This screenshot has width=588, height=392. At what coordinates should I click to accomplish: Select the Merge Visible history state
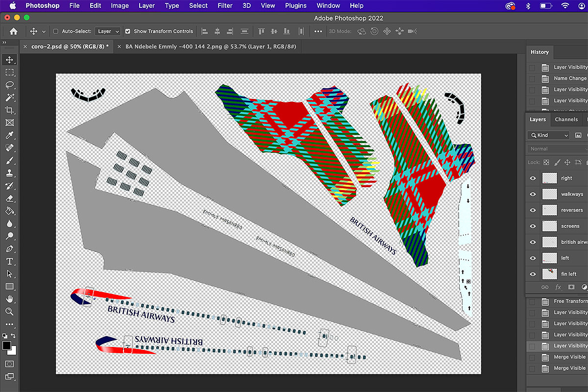coord(569,357)
